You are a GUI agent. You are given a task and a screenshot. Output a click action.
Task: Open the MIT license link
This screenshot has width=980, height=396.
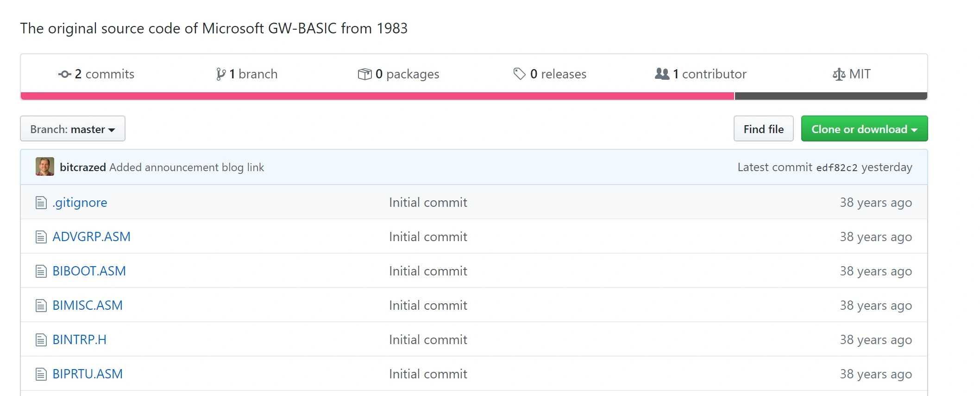[852, 74]
